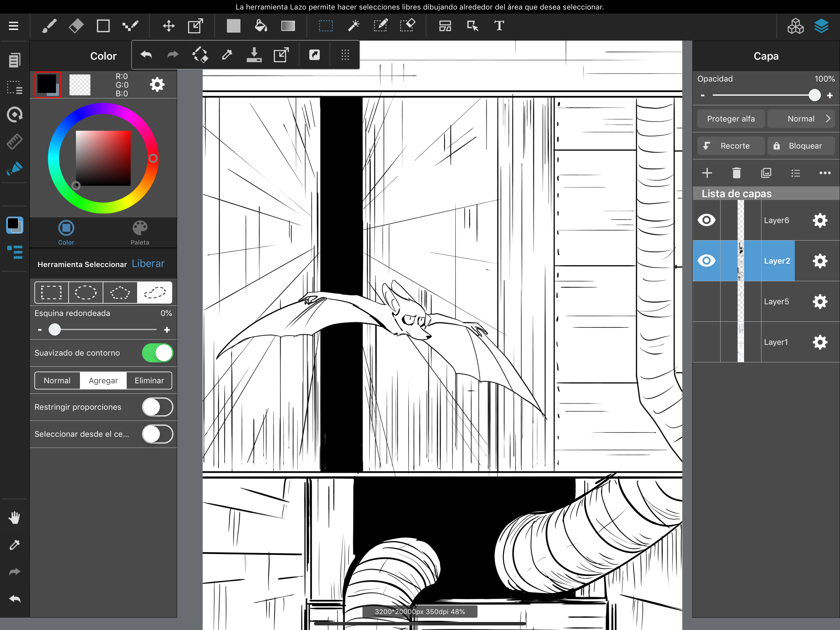Click the delete layer trash icon

coord(736,173)
